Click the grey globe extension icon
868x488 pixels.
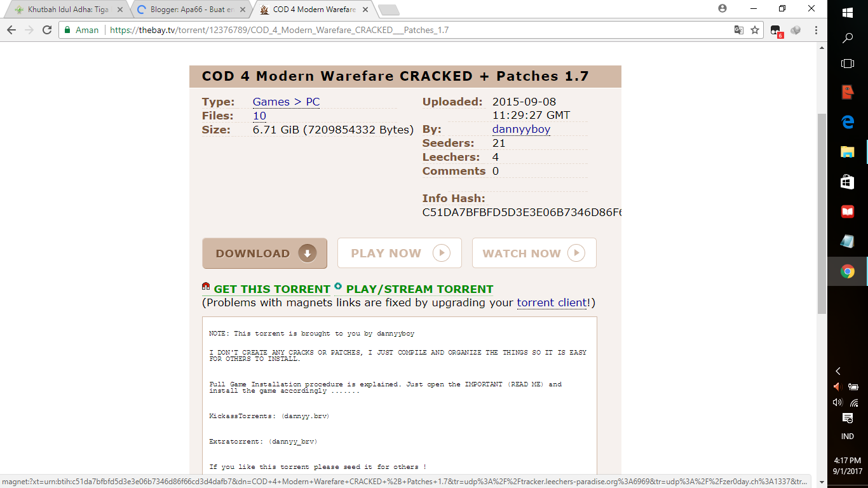pyautogui.click(x=796, y=29)
